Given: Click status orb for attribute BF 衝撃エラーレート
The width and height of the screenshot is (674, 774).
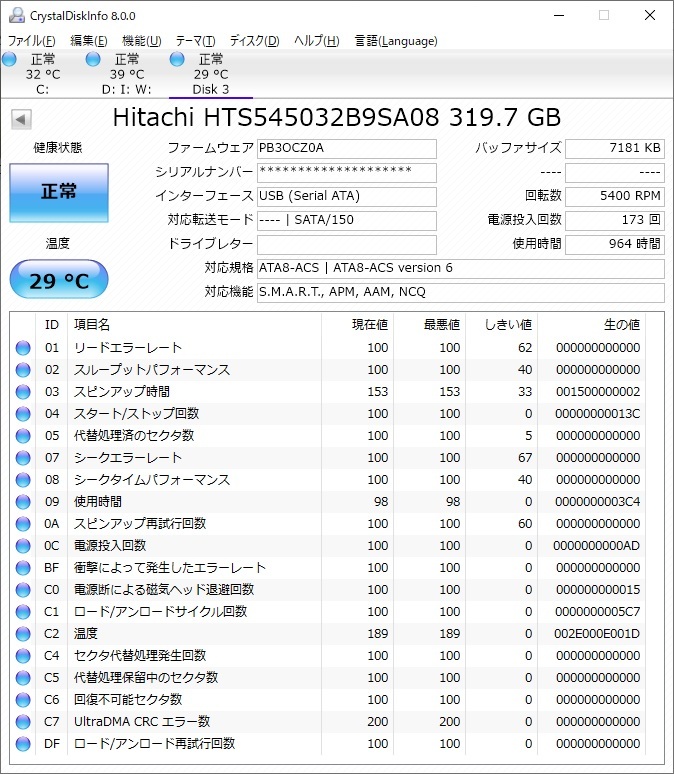Looking at the screenshot, I should [23, 568].
